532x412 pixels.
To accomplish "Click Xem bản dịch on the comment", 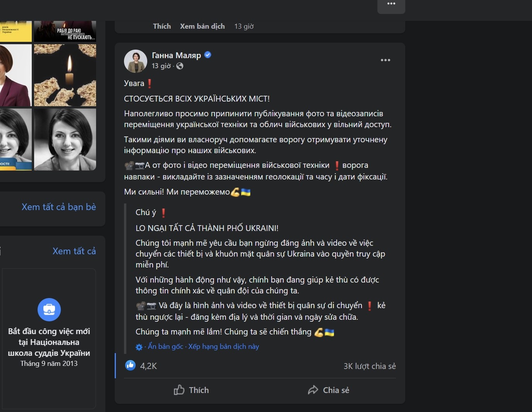I will click(202, 26).
